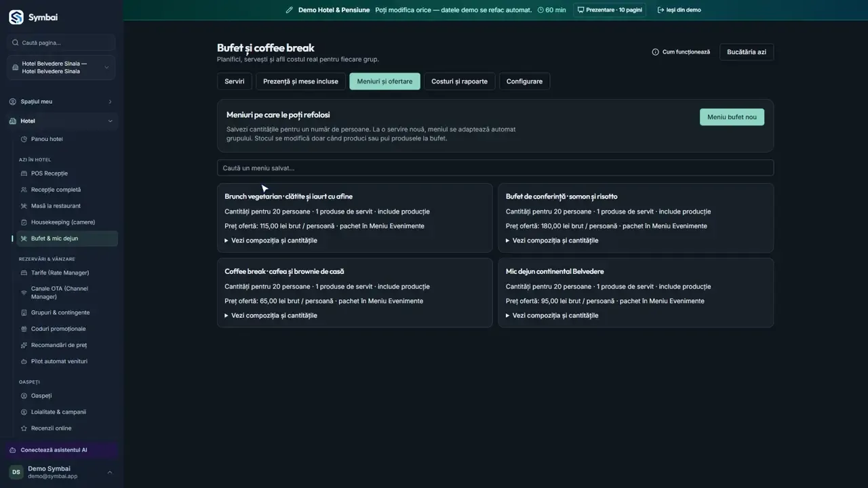Start the Prezentare · 10 pagini button
868x488 pixels.
click(x=610, y=10)
